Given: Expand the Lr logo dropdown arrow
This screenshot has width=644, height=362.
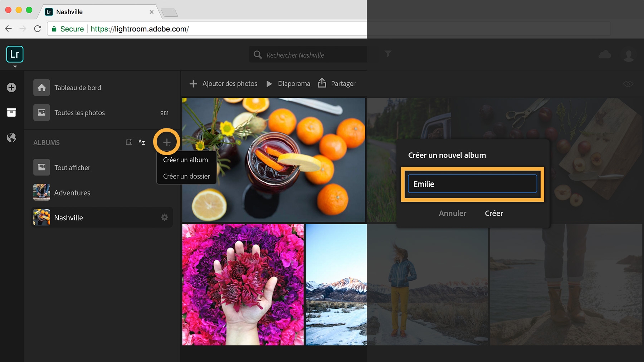Looking at the screenshot, I should click(14, 67).
